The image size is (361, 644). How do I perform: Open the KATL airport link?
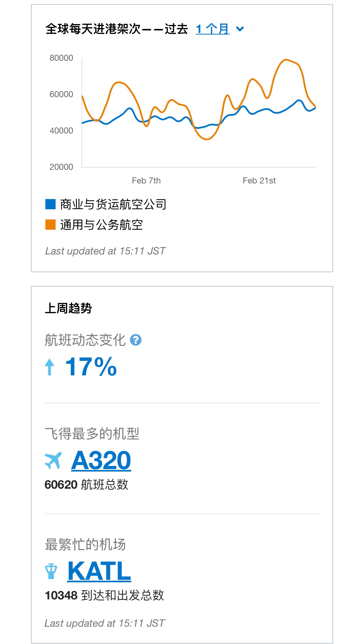click(x=99, y=571)
